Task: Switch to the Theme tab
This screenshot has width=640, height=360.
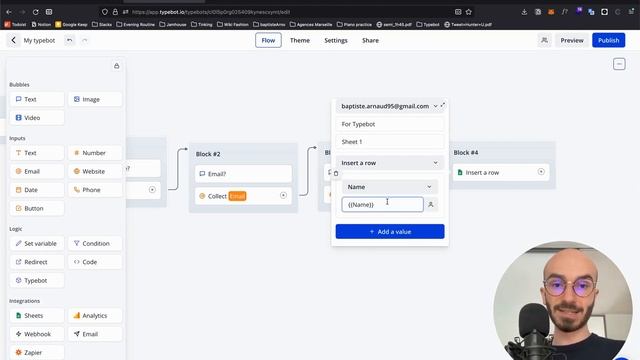Action: (300, 40)
